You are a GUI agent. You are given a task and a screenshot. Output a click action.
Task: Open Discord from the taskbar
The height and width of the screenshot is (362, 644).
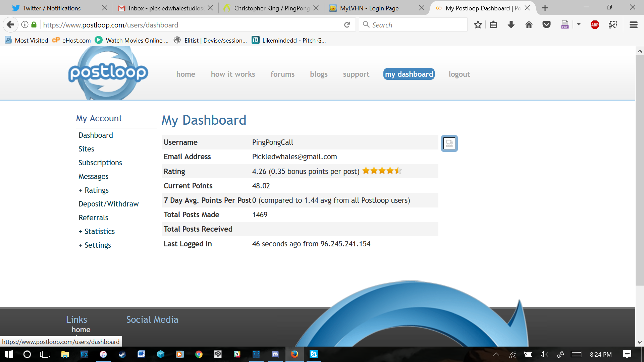tap(275, 354)
